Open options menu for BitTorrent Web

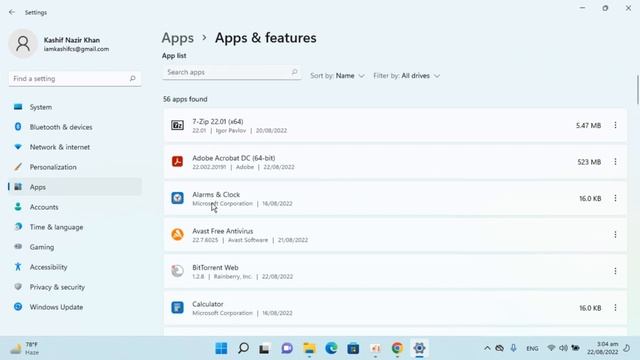coord(615,271)
